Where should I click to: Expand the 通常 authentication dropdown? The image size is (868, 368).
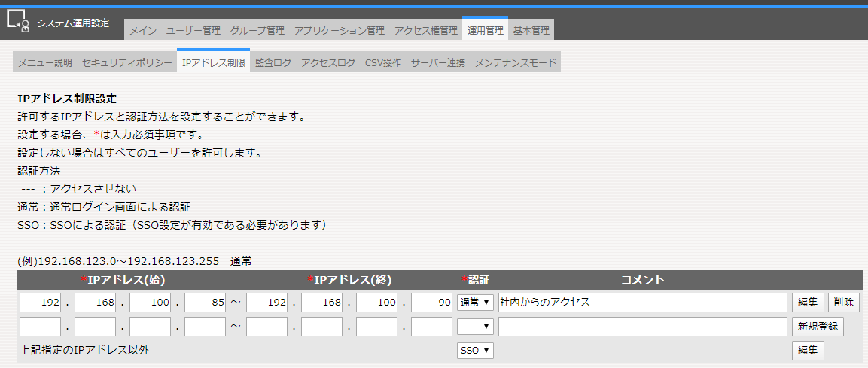click(475, 303)
